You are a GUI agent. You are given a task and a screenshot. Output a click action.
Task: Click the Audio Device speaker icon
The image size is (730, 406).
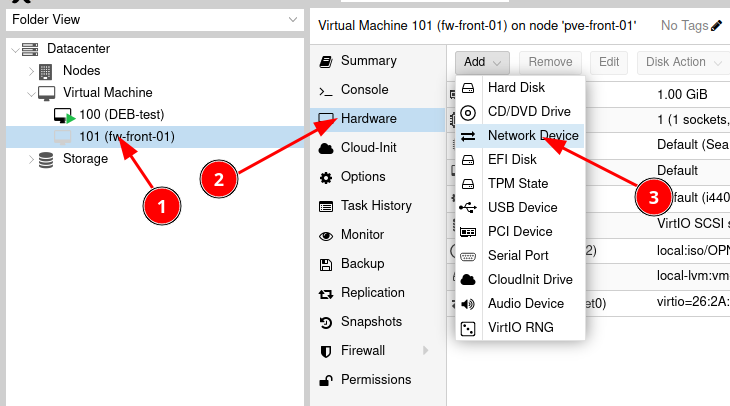click(468, 304)
